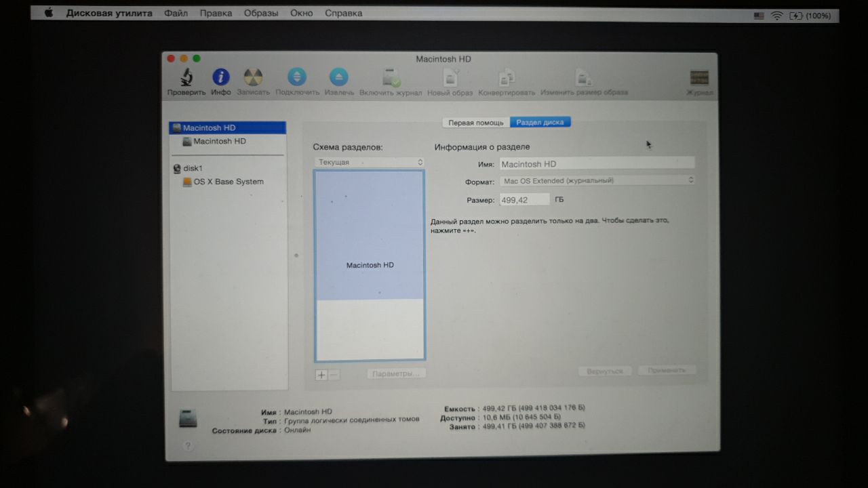Open the Окно menu

[x=302, y=14]
